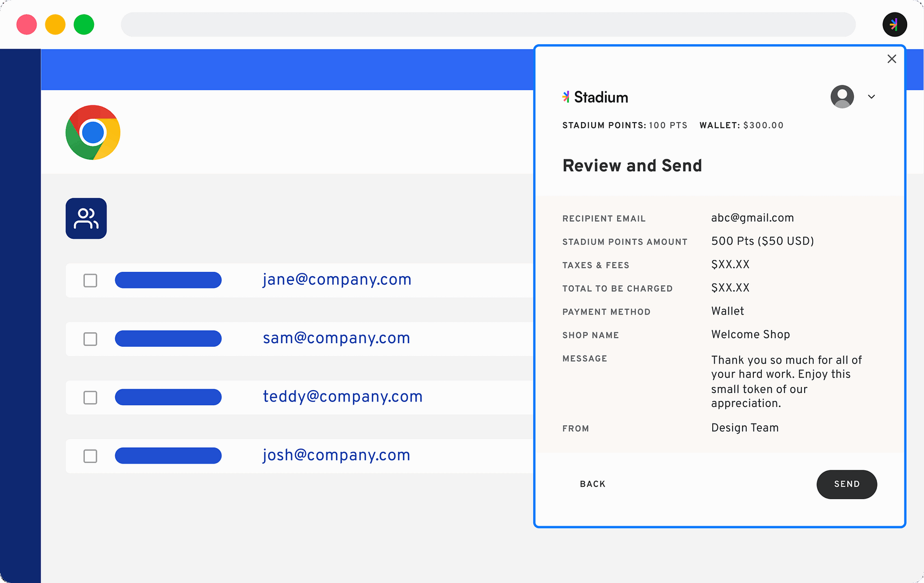Click the yellow minimize window dot
The width and height of the screenshot is (924, 583).
[x=55, y=24]
